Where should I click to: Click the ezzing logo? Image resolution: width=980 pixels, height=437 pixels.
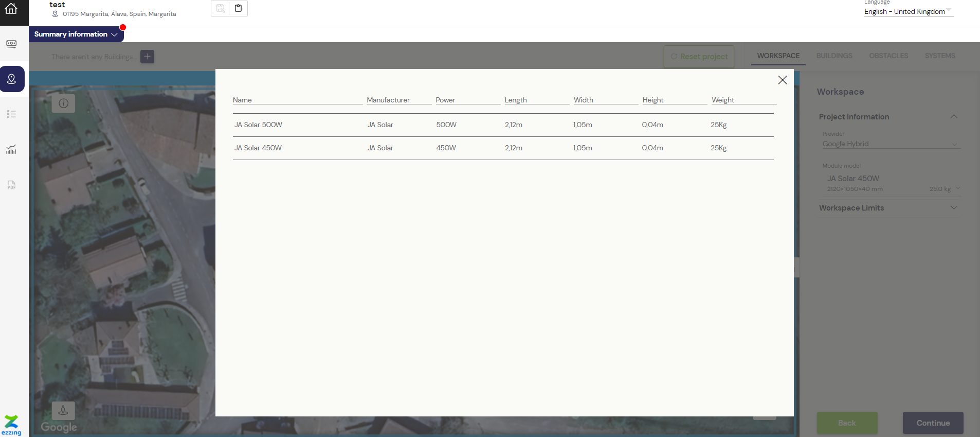tap(11, 425)
